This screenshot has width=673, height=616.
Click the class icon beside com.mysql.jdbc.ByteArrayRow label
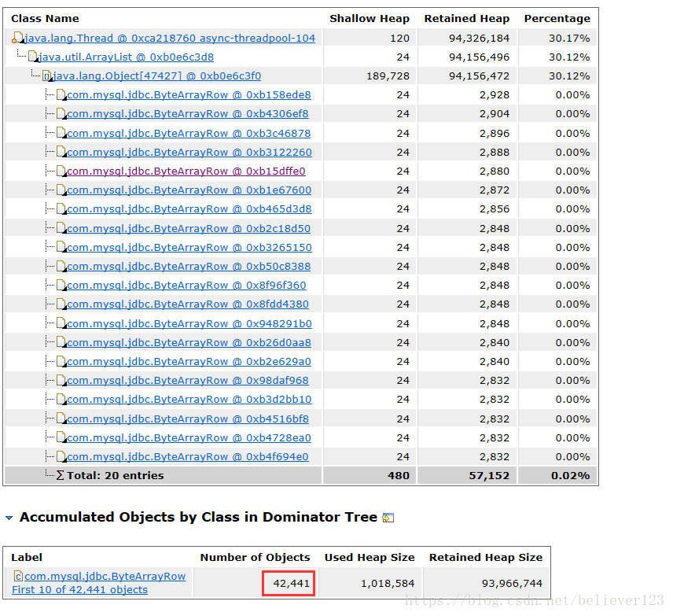pos(18,577)
